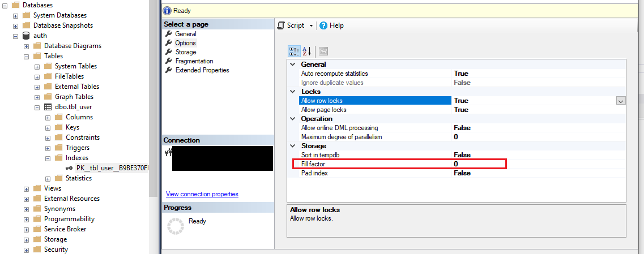644x254 pixels.
Task: Click the Script toolbar icon
Action: click(281, 25)
